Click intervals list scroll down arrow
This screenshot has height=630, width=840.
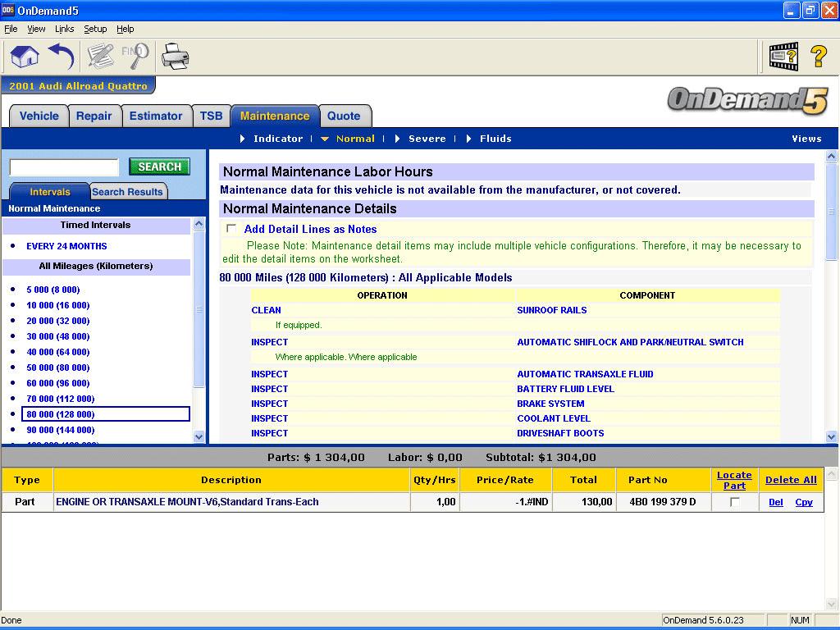(199, 436)
